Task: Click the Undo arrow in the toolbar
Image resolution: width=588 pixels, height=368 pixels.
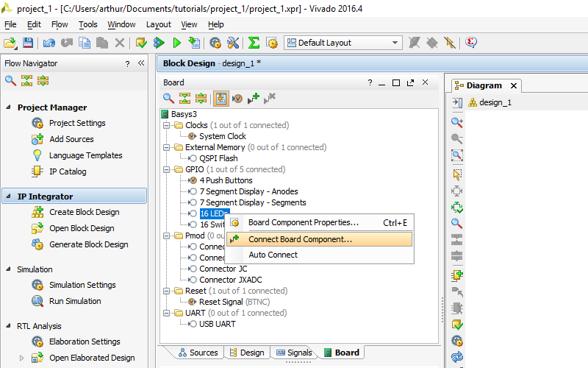Action: coord(49,43)
